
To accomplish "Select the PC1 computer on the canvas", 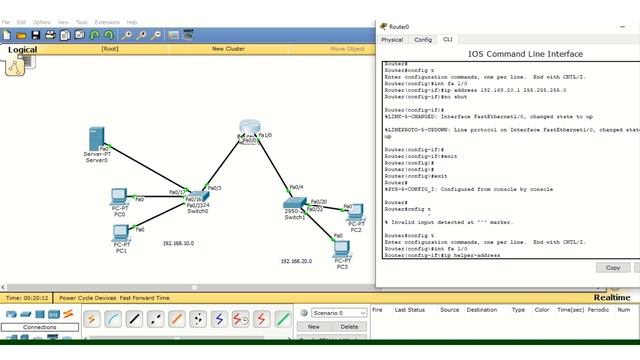I will click(120, 233).
